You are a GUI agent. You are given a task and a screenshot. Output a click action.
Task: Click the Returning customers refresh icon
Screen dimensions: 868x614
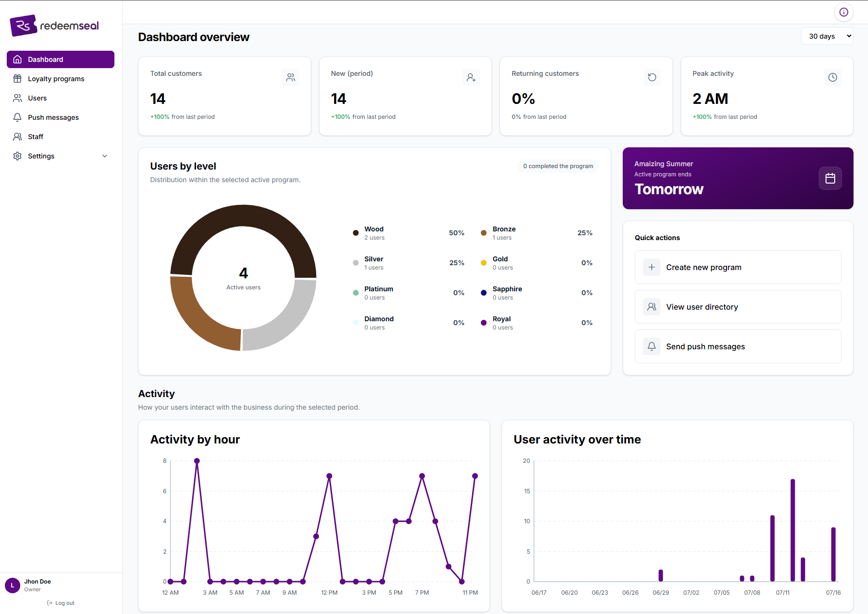point(652,77)
